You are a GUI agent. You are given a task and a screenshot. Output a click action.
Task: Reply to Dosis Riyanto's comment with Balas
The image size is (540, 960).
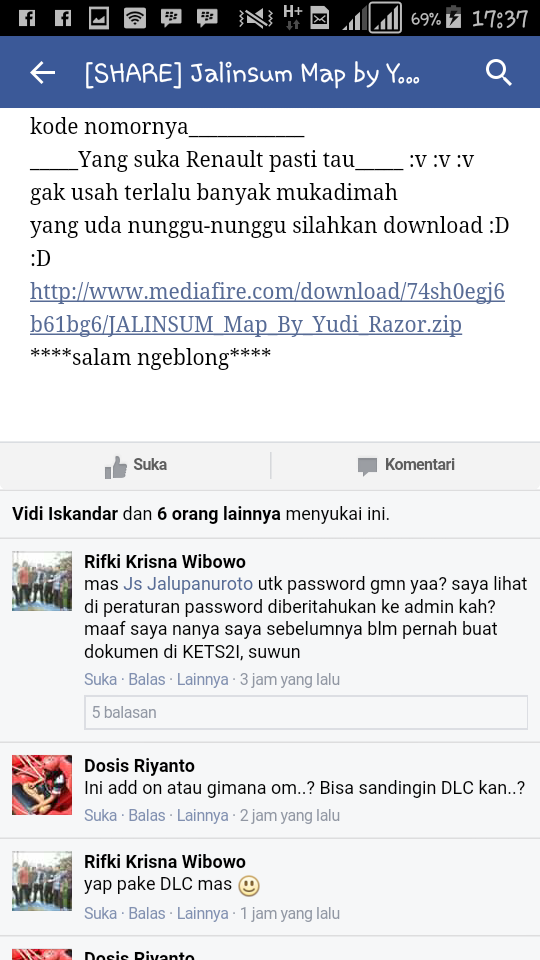coord(147,815)
